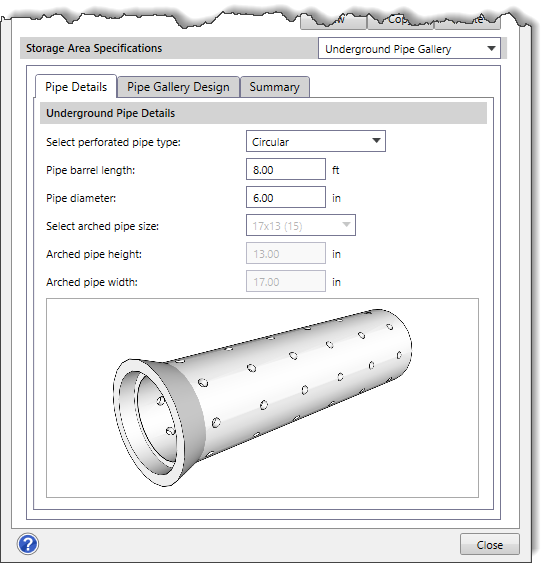Open the Underground Pipe Gallery storage type dropdown
The width and height of the screenshot is (547, 563).
coord(409,48)
